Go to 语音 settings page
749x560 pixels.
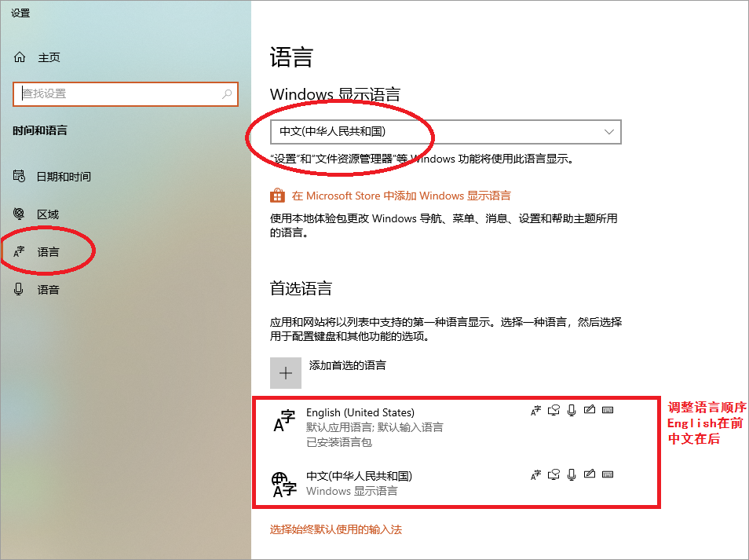[48, 290]
